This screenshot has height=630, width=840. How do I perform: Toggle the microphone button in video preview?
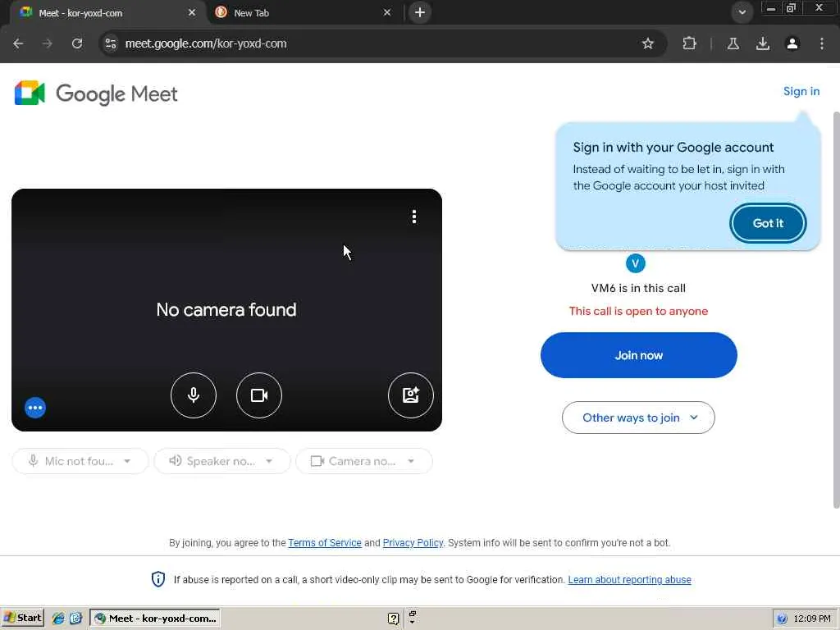(x=194, y=395)
